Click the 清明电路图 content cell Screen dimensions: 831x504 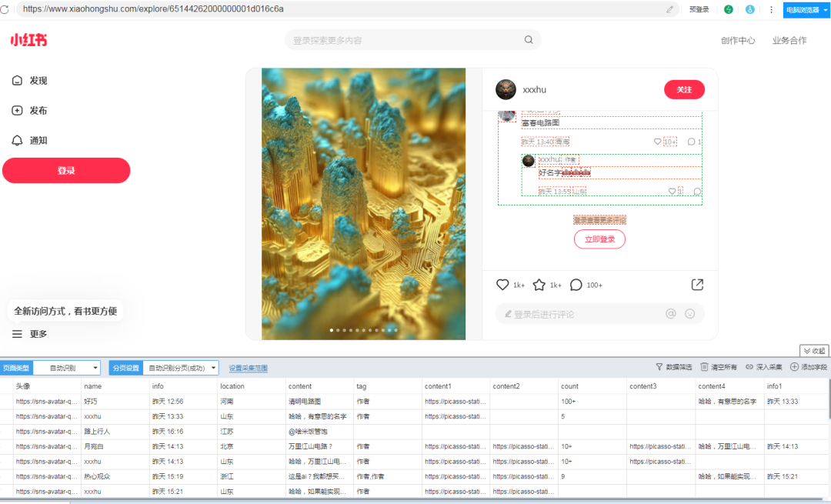pyautogui.click(x=319, y=401)
